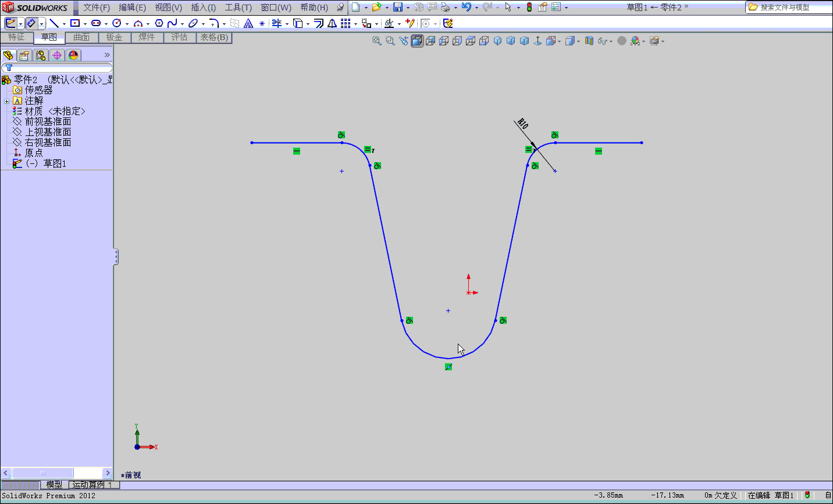Select the sketch Point tool

click(x=262, y=23)
